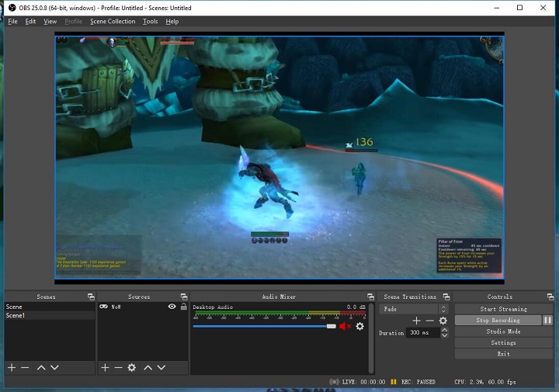
Task: Click the OBS logo in title bar
Action: pos(12,8)
